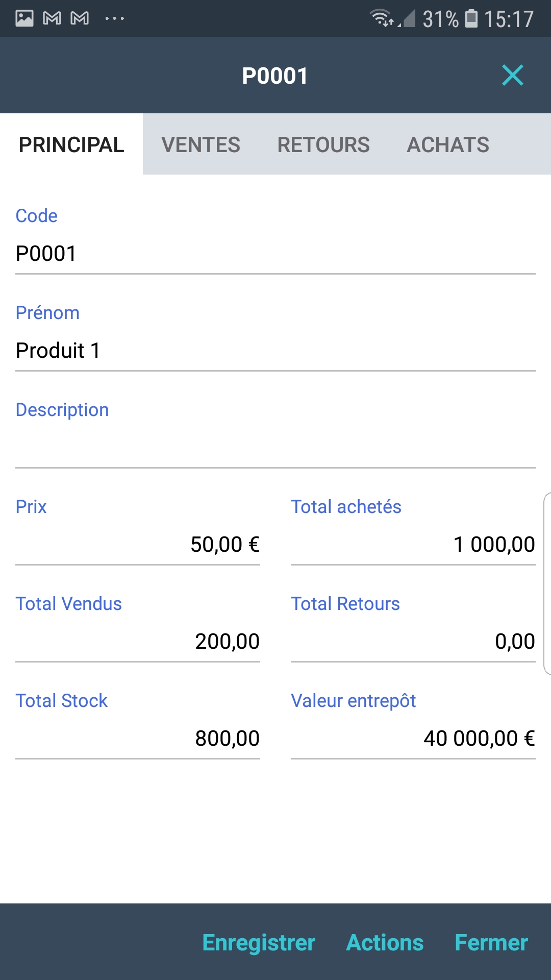The width and height of the screenshot is (551, 980).
Task: Close the P0001 product dialog with X
Action: [x=512, y=76]
